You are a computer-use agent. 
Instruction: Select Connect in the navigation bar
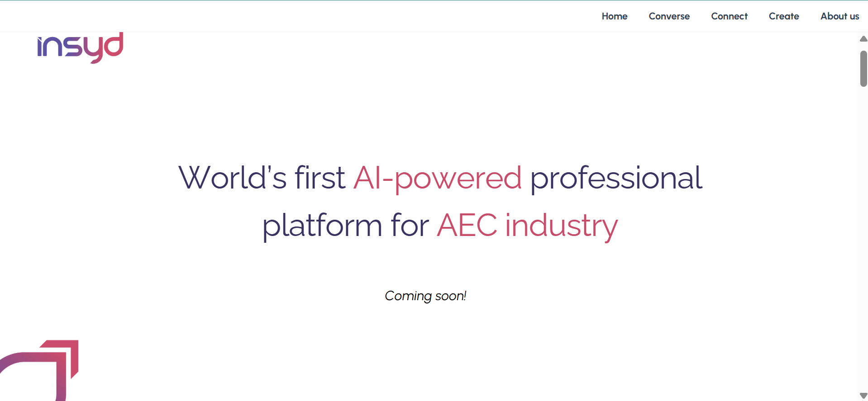click(x=729, y=16)
